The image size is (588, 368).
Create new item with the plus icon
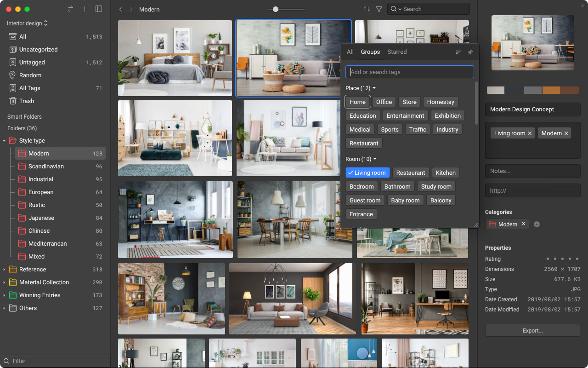pyautogui.click(x=85, y=9)
